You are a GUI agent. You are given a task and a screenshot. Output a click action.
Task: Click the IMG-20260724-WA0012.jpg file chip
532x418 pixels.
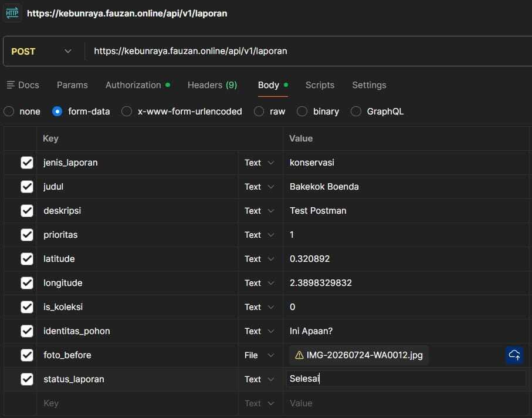(x=359, y=355)
